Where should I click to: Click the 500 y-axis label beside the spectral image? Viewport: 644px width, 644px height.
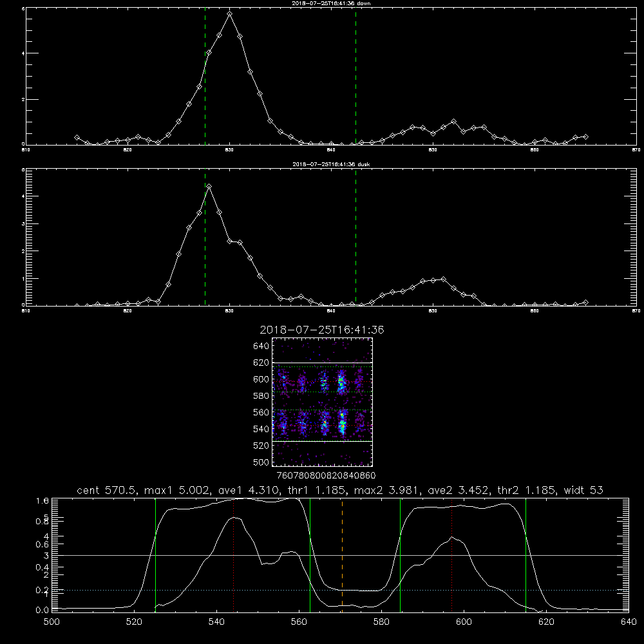(261, 462)
